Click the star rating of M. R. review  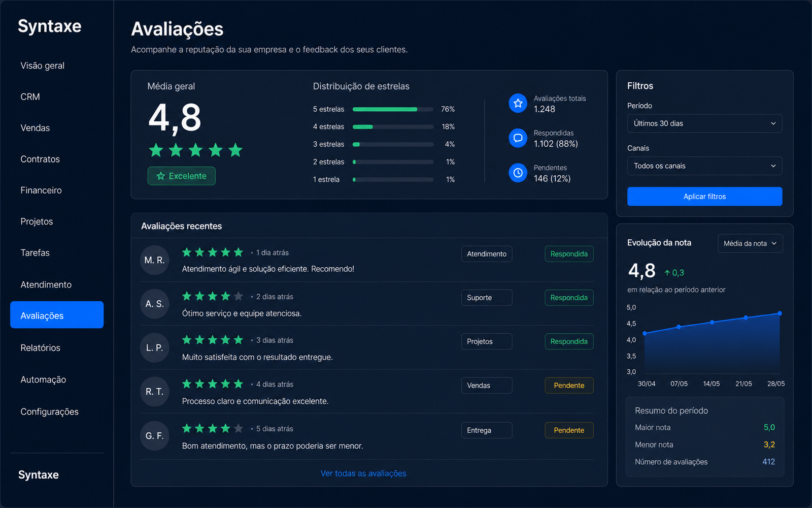(213, 252)
